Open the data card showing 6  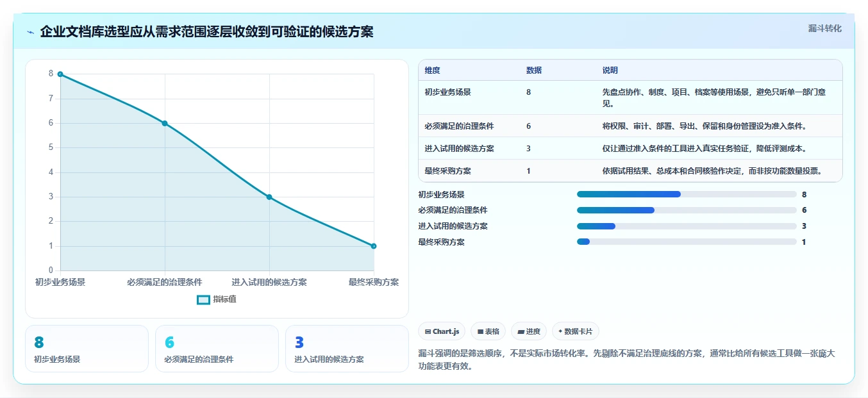(217, 349)
